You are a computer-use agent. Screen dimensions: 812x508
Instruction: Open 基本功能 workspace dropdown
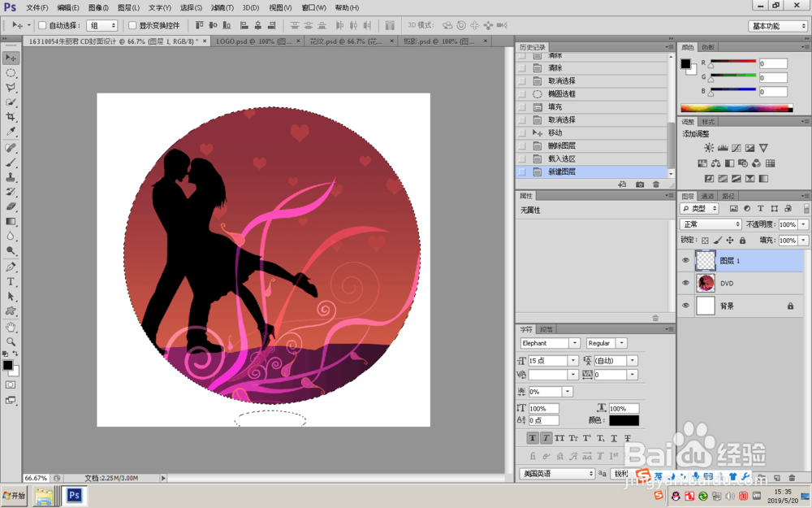coord(778,26)
